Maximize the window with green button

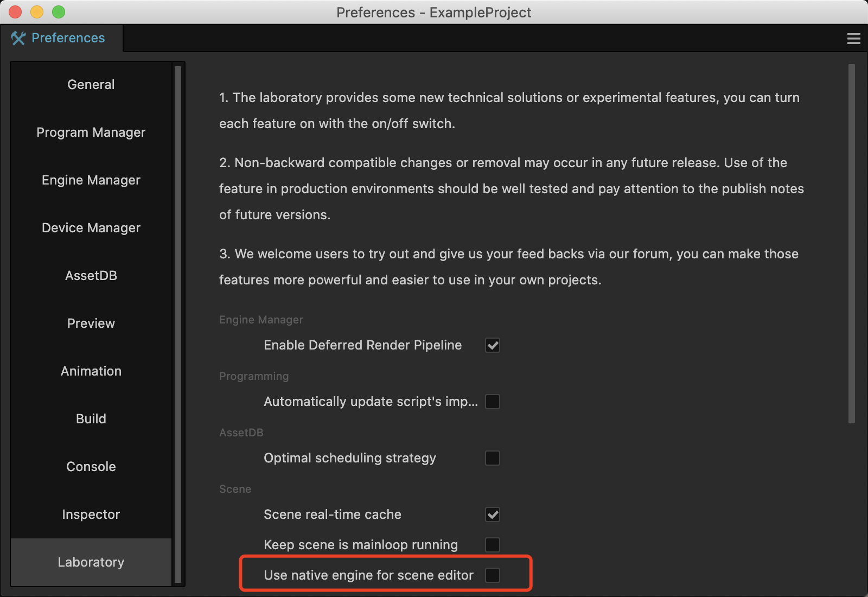click(x=59, y=12)
